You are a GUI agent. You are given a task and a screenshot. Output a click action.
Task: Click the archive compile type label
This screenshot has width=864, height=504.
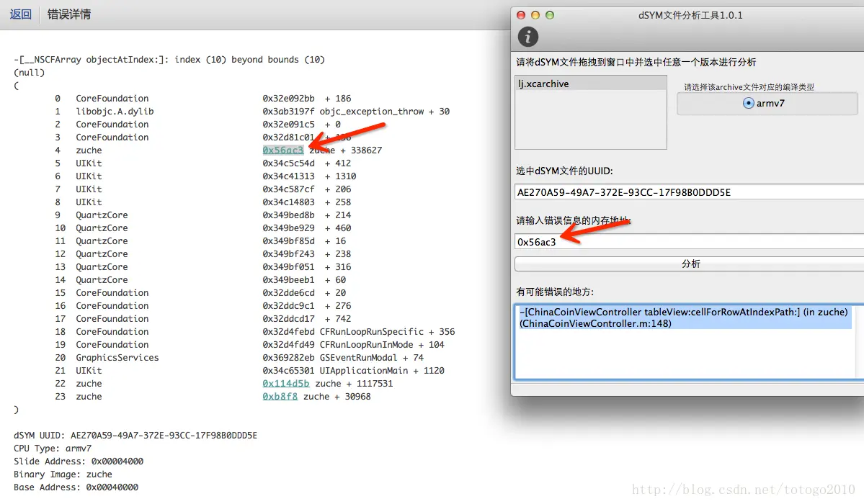(749, 87)
